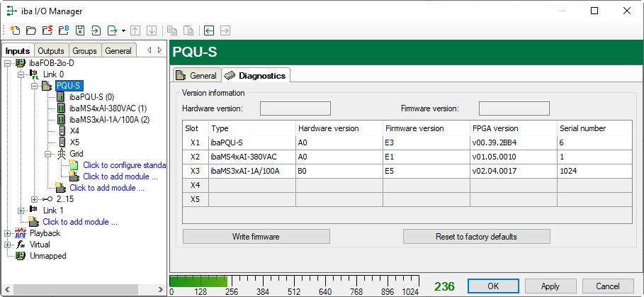Show more tabs with the right tab arrow
This screenshot has width=644, height=297.
160,50
